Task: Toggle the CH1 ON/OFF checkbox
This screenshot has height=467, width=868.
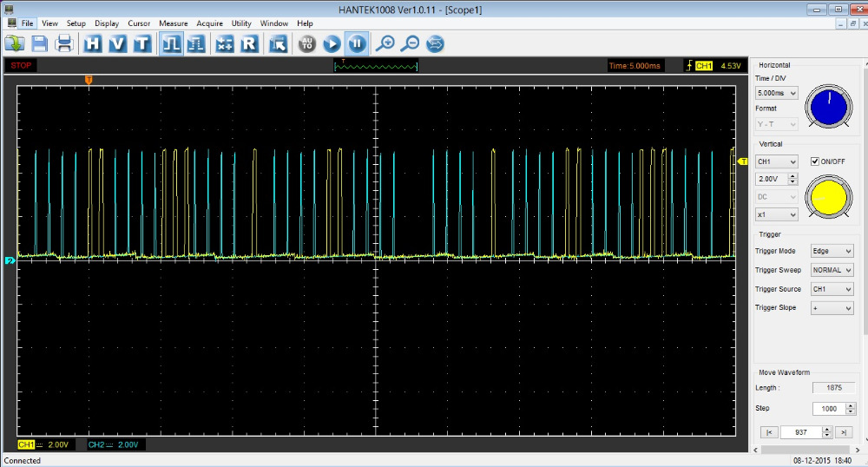Action: [x=814, y=161]
